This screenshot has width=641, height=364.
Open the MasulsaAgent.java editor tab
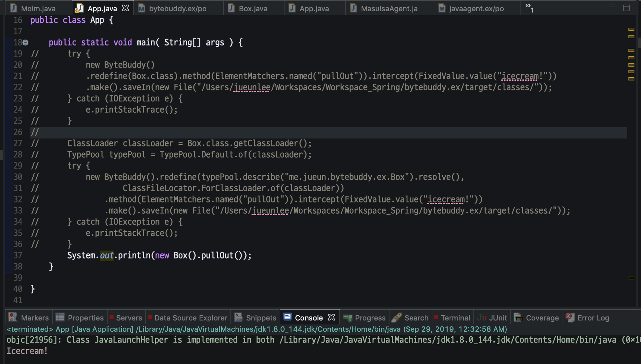[389, 9]
